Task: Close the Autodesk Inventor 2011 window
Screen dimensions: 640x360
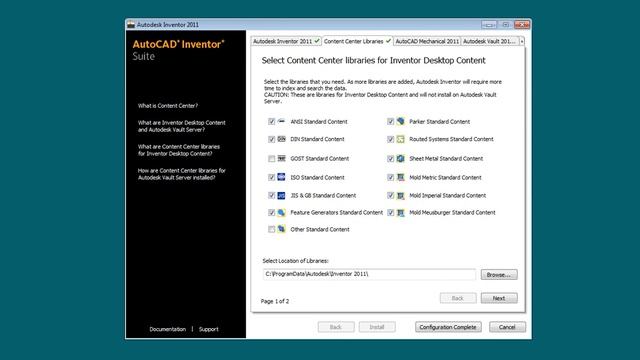Action: coord(522,24)
